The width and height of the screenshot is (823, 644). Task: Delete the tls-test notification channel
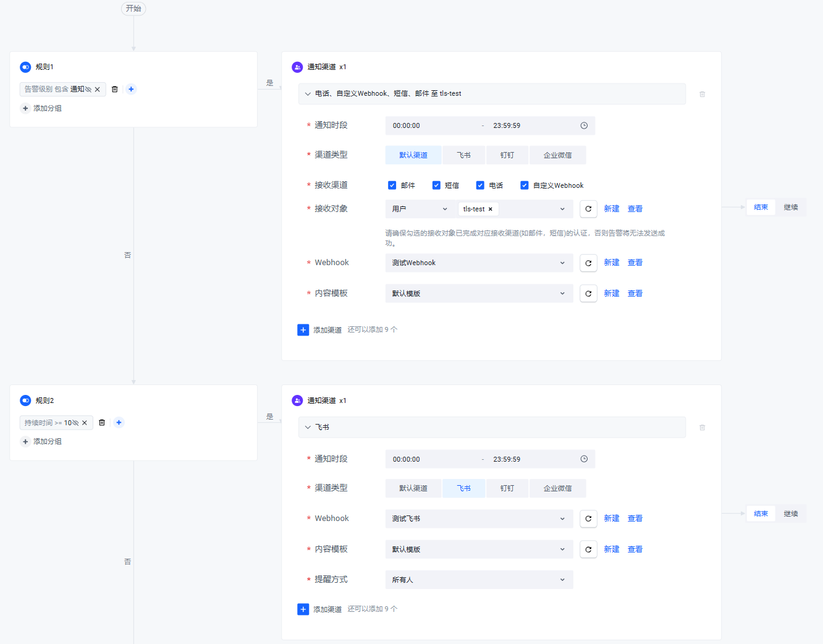pyautogui.click(x=702, y=94)
